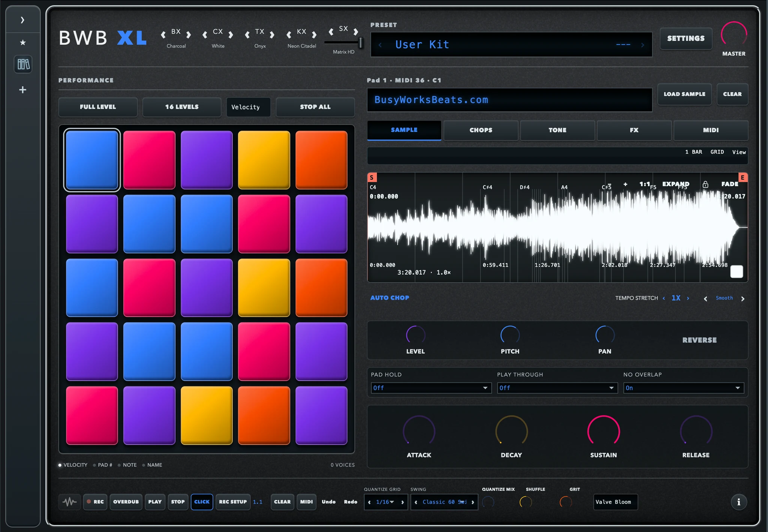Click next arrow for TX Onyx

coord(272,35)
